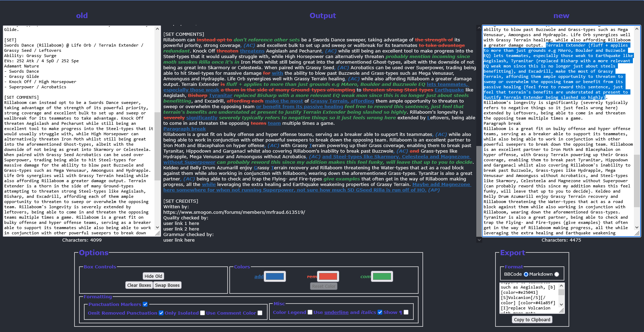
Task: Click the 'Output' panel heading
Action: click(x=323, y=16)
